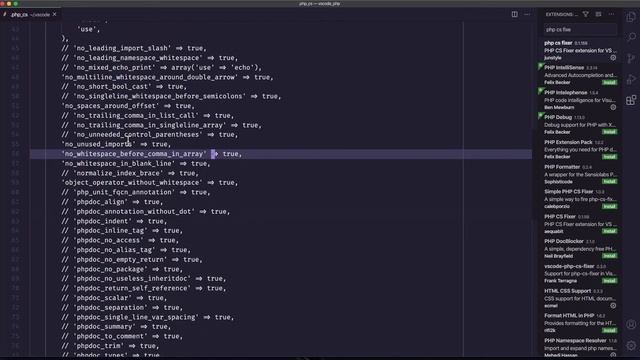Click the 'phpdoc_no_access' commented line
This screenshot has width=640, height=360.
[x=120, y=240]
